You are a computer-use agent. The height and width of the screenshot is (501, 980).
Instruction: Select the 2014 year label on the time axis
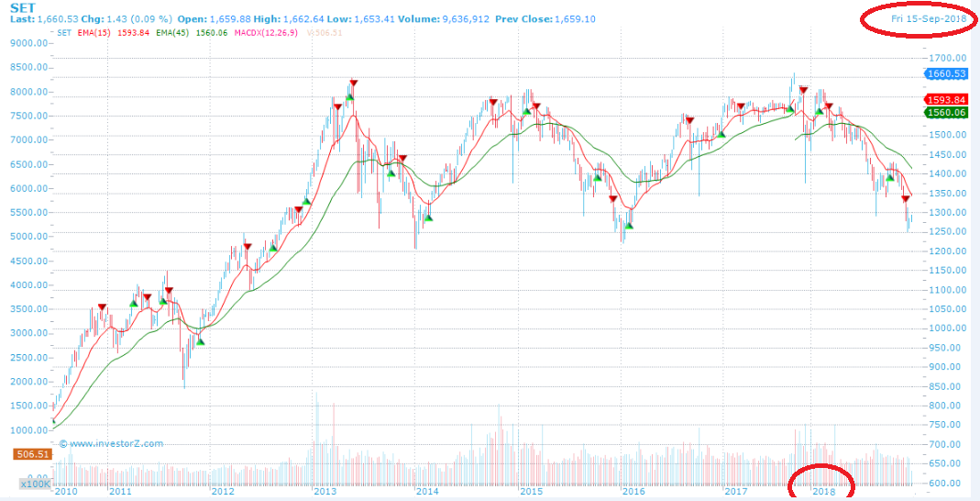click(427, 492)
